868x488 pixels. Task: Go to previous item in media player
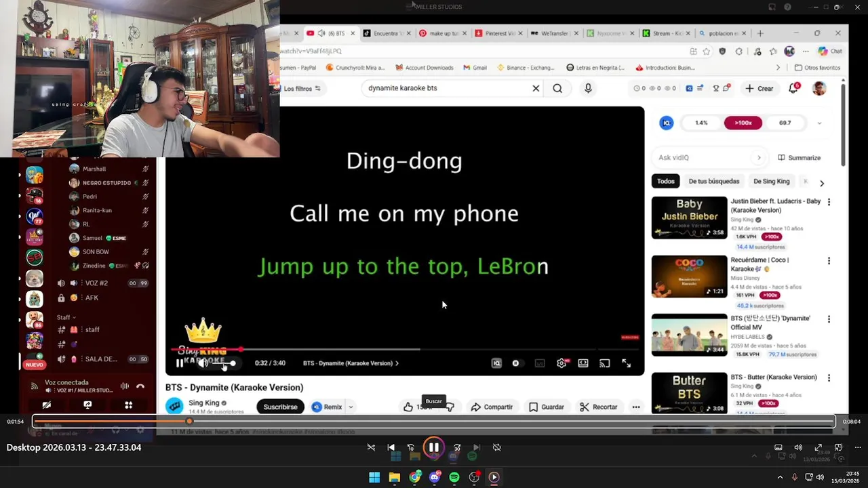coord(391,447)
